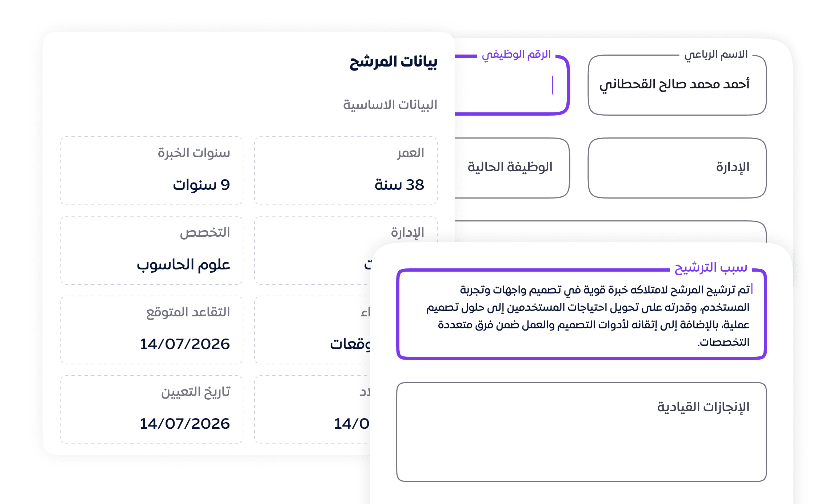Click the التخصص علوم الحاسوب card
The height and width of the screenshot is (504, 837).
tap(152, 251)
